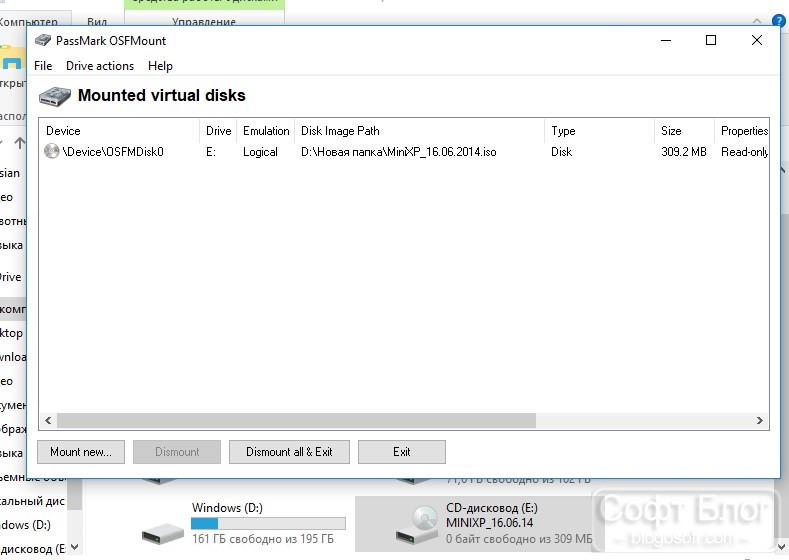Click the Logical emulation cell
This screenshot has height=560, width=789.
260,152
